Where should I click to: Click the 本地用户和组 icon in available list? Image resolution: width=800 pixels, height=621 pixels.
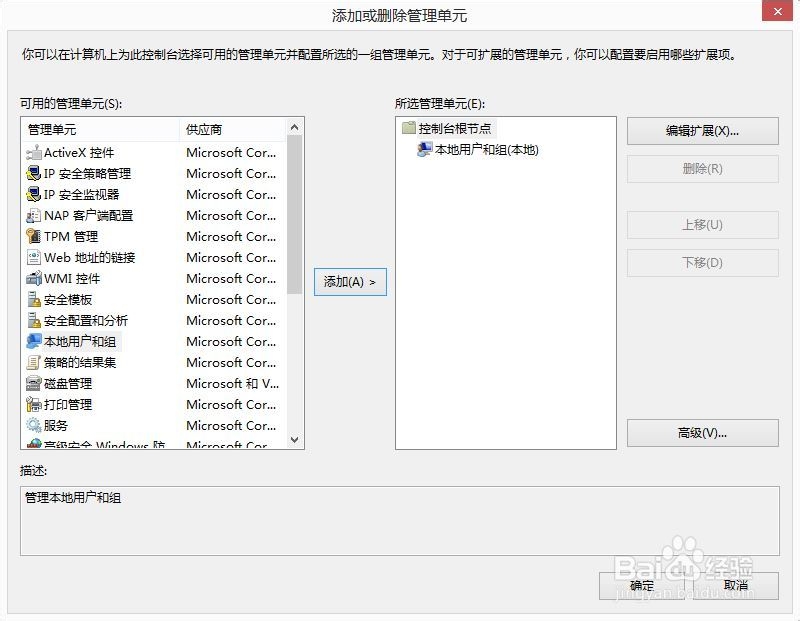[x=34, y=341]
